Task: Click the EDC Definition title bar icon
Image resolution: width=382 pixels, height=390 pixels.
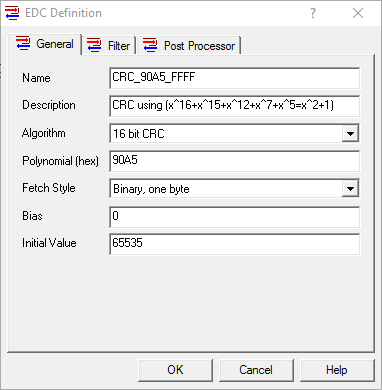Action: pyautogui.click(x=12, y=13)
